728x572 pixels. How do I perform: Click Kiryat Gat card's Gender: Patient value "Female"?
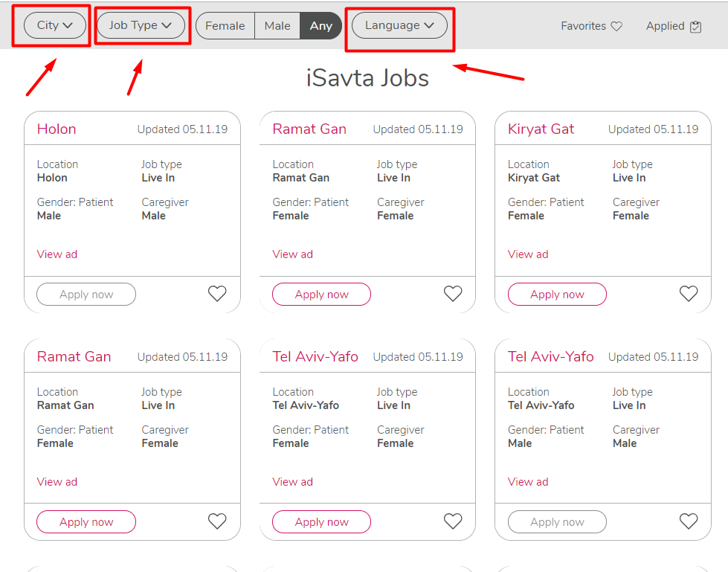[526, 216]
